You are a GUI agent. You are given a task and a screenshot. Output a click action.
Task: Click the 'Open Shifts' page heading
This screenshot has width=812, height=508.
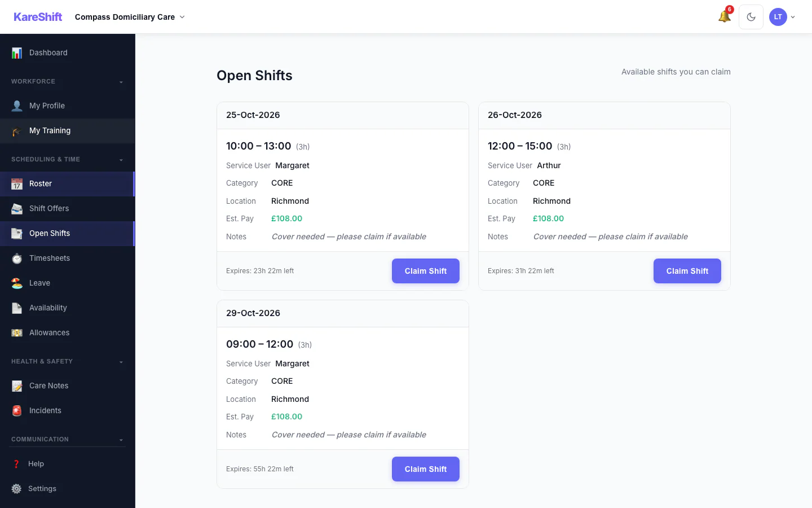pyautogui.click(x=254, y=76)
